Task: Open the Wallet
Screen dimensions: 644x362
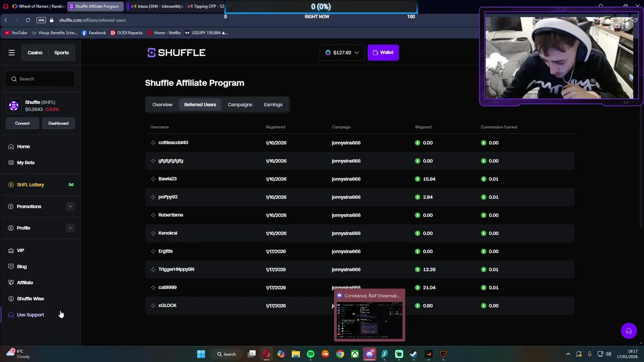Action: tap(383, 52)
